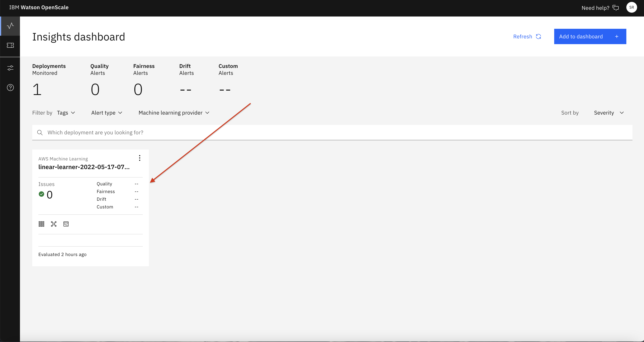The height and width of the screenshot is (342, 644).
Task: Open the Insights dashboard sidebar icon
Action: click(x=10, y=26)
